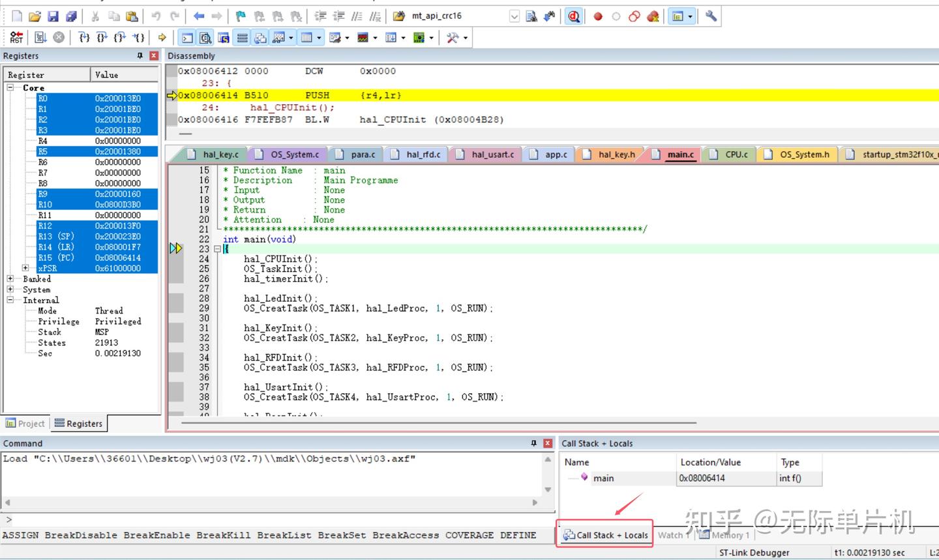Toggle the Start/Stop Debug Session button
The image size is (939, 560).
pyautogui.click(x=574, y=16)
